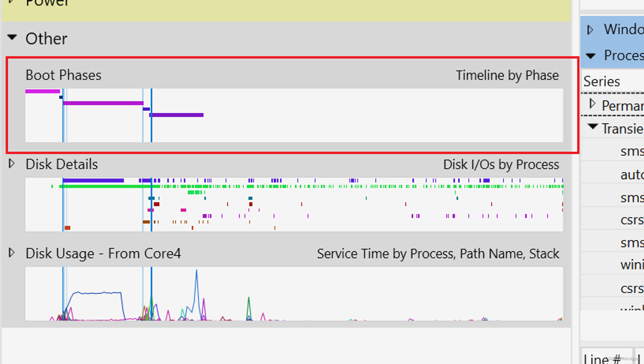The width and height of the screenshot is (644, 364).
Task: Select the Boot Phases graph title
Action: pyautogui.click(x=63, y=75)
